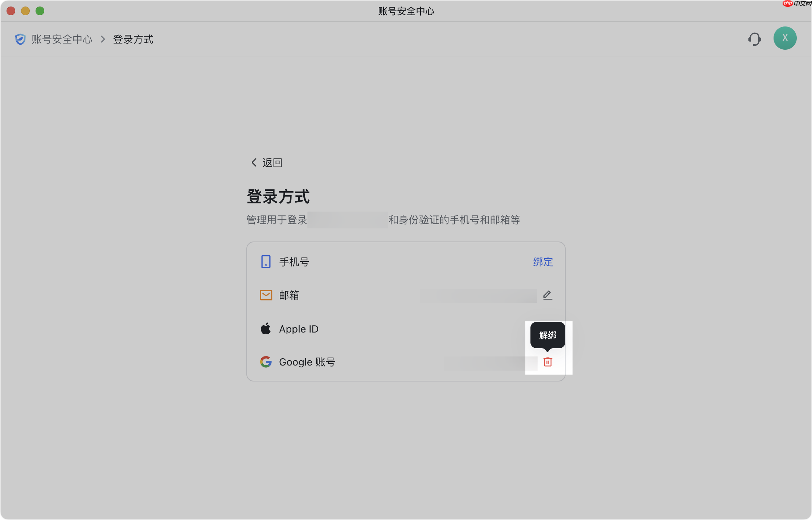The height and width of the screenshot is (520, 812).
Task: Click the 账号安全中心 window title
Action: click(406, 11)
